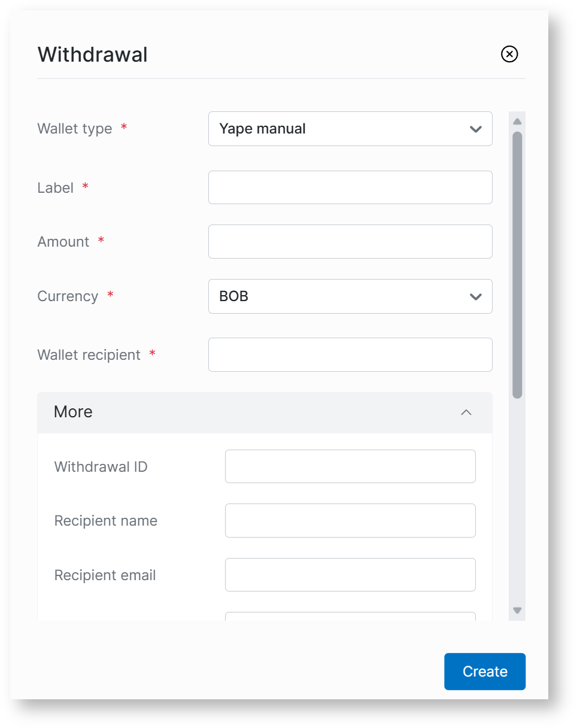
Task: Open the Currency dropdown showing BOB
Action: 350,296
